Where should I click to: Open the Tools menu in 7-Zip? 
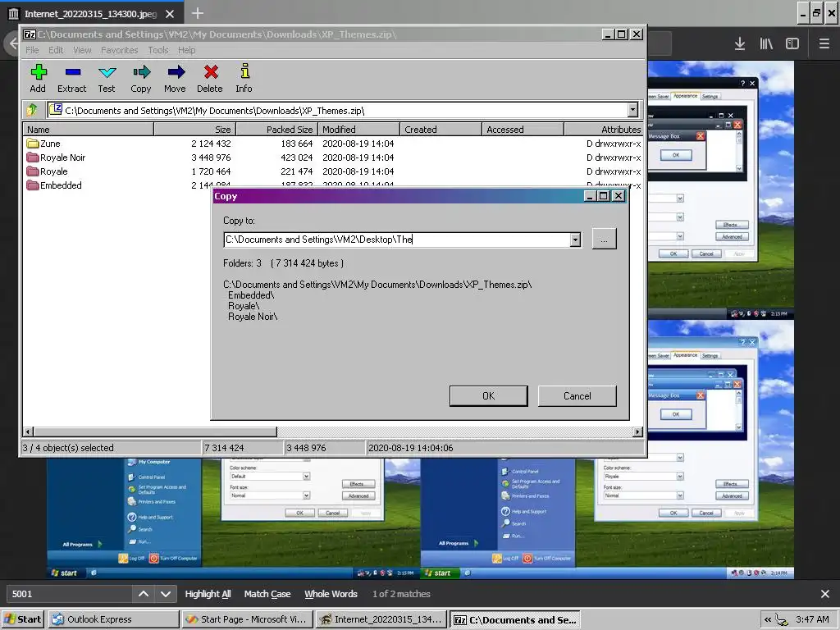pyautogui.click(x=158, y=50)
